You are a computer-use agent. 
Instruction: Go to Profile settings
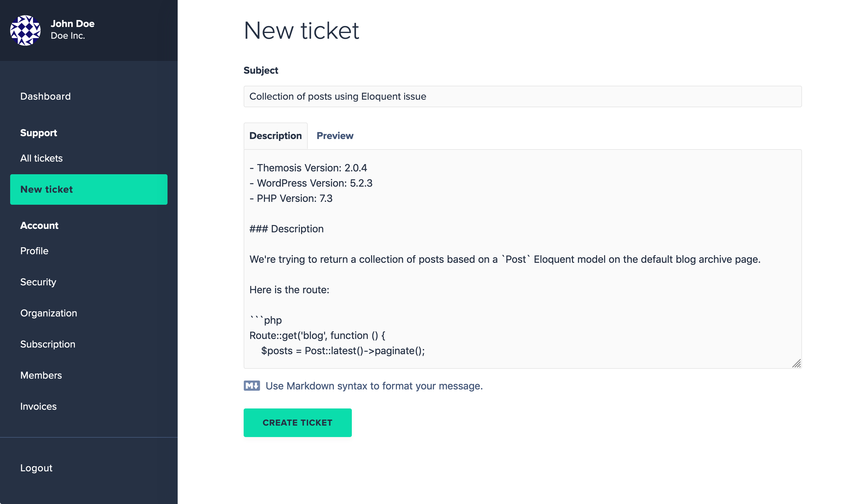(34, 251)
